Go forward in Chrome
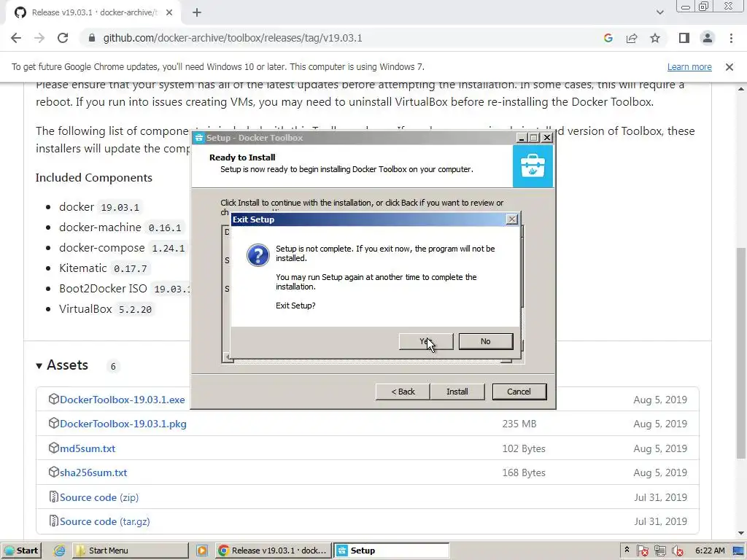The image size is (747, 560). 39,38
